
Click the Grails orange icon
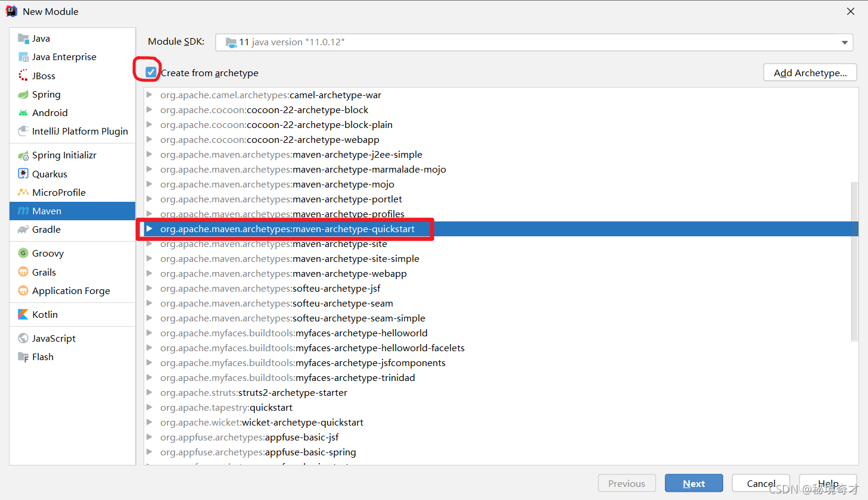[x=23, y=272]
